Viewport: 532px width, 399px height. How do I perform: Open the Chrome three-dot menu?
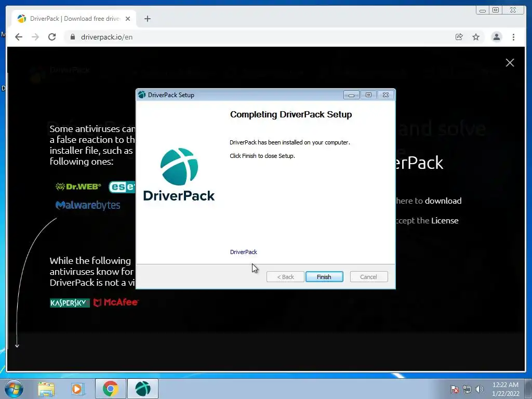[513, 37]
